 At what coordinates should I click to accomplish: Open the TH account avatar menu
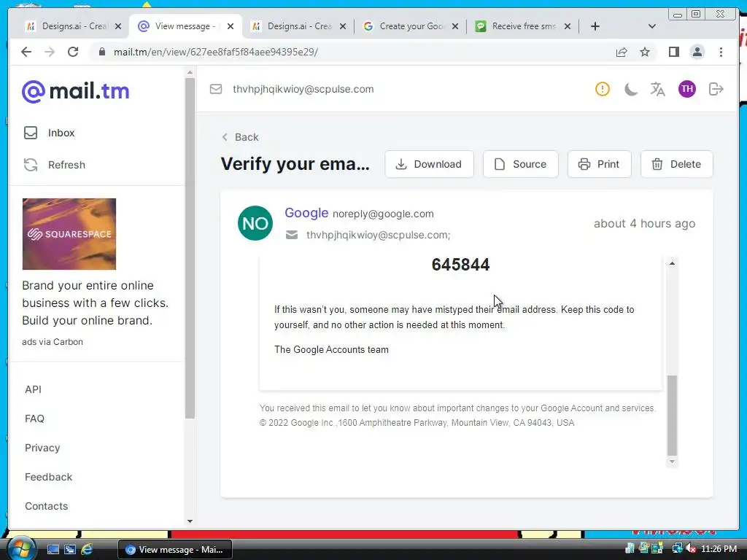[x=687, y=89]
